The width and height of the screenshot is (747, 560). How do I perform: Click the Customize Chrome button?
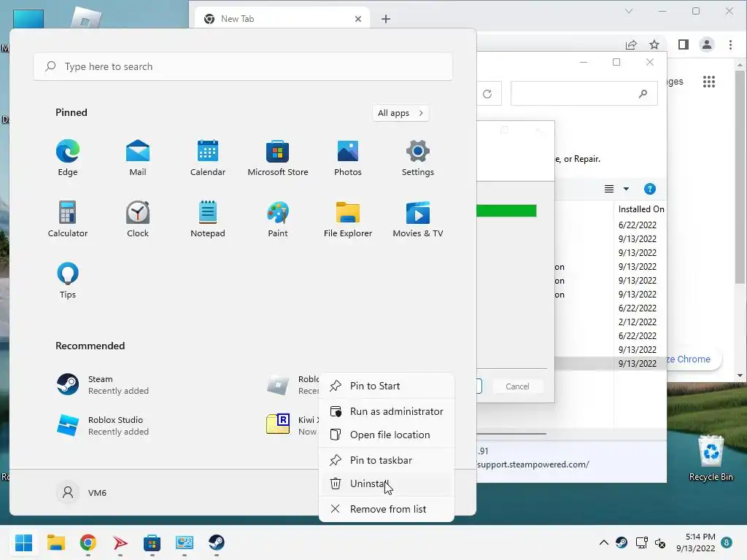694,359
